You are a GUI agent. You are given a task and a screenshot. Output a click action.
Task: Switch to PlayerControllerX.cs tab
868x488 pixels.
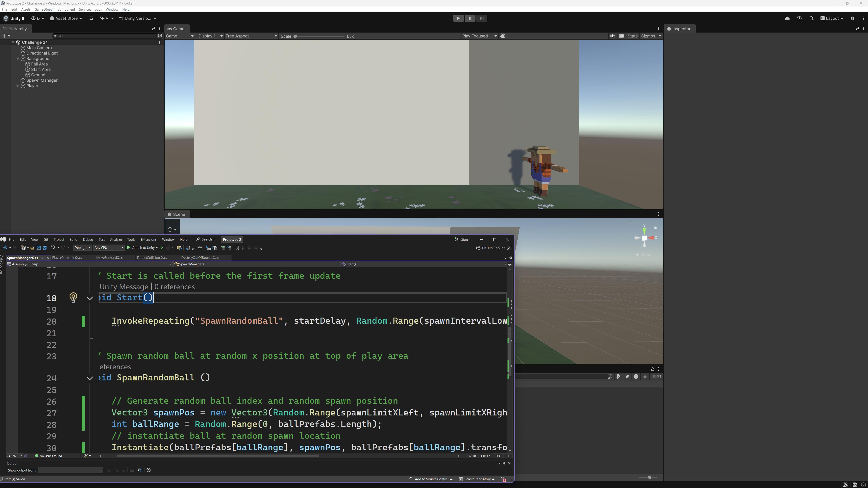click(x=67, y=258)
